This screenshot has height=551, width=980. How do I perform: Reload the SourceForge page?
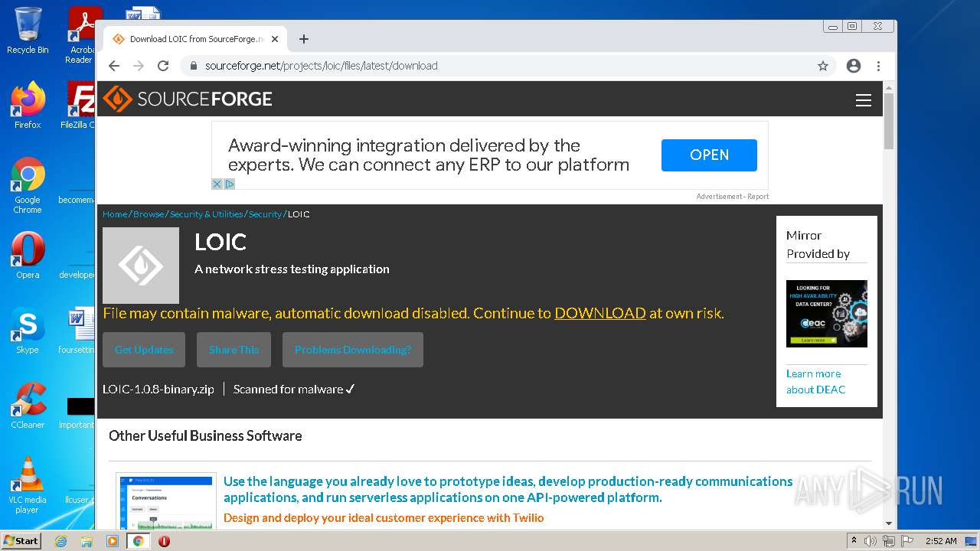163,66
